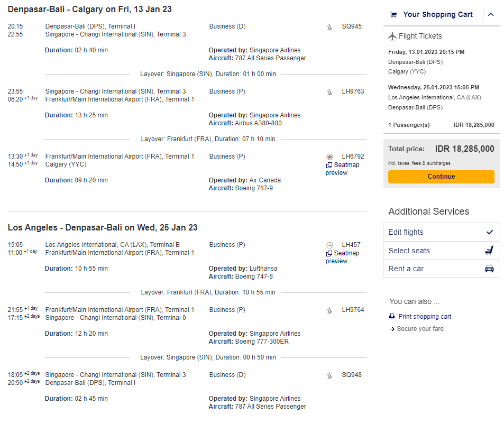Click the airplane icon beside Flight Tickets
This screenshot has height=424, width=504.
(392, 36)
